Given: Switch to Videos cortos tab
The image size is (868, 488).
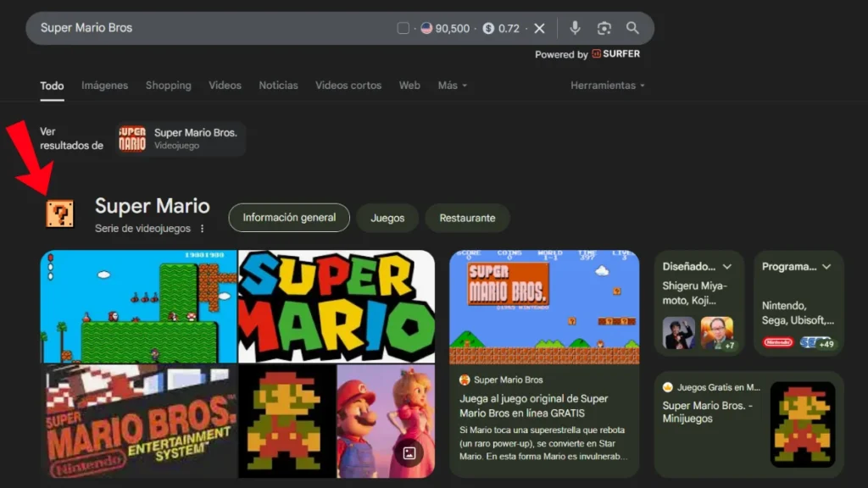Looking at the screenshot, I should click(348, 86).
